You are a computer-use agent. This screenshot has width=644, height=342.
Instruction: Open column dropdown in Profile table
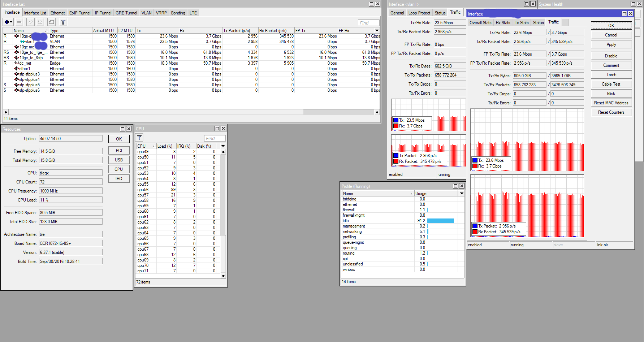point(461,194)
